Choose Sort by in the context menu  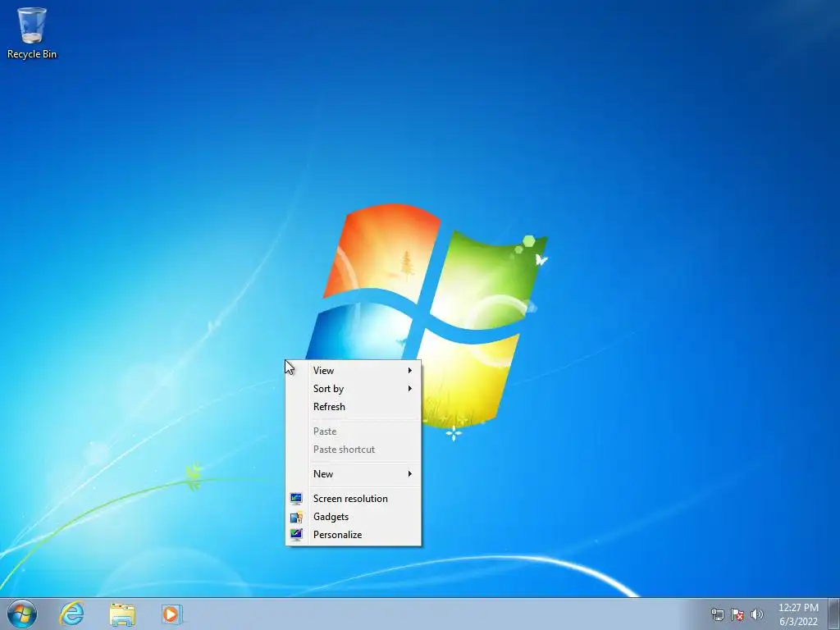tap(353, 388)
